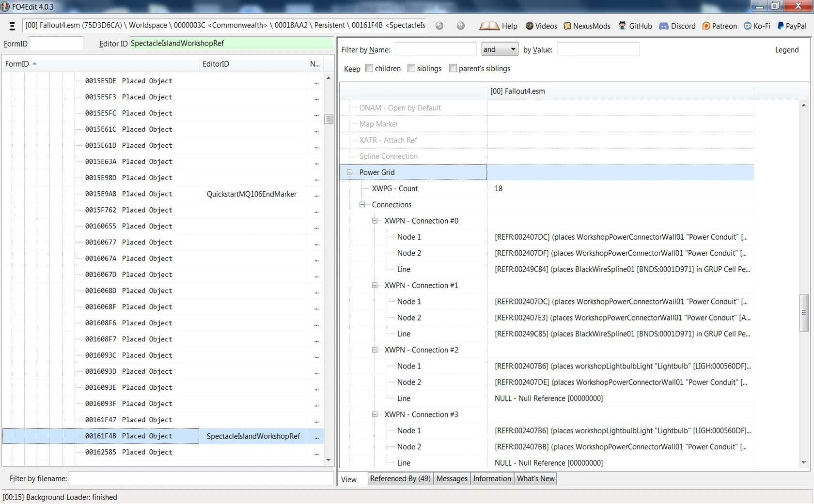
Task: Select the Spline Connection row
Action: point(547,156)
